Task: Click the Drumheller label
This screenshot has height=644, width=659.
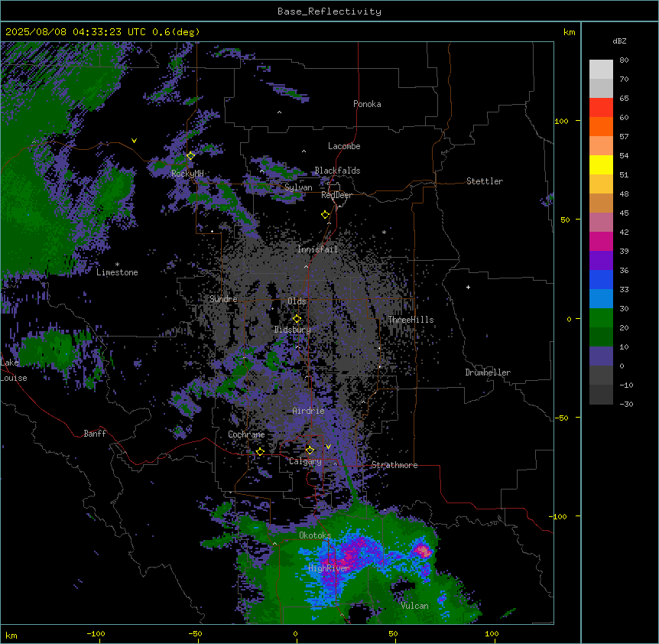Action: click(488, 372)
